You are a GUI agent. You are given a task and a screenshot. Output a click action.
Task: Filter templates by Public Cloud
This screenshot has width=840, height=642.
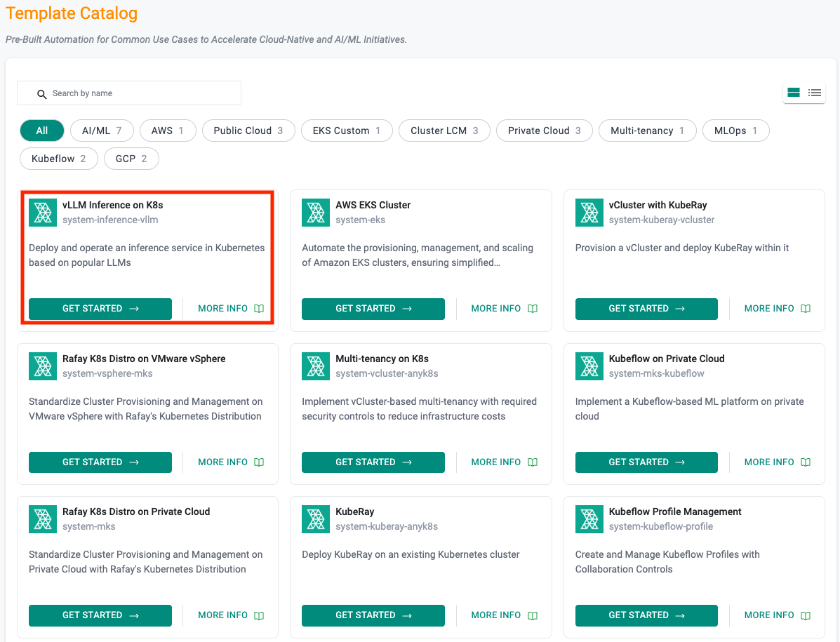coord(248,131)
